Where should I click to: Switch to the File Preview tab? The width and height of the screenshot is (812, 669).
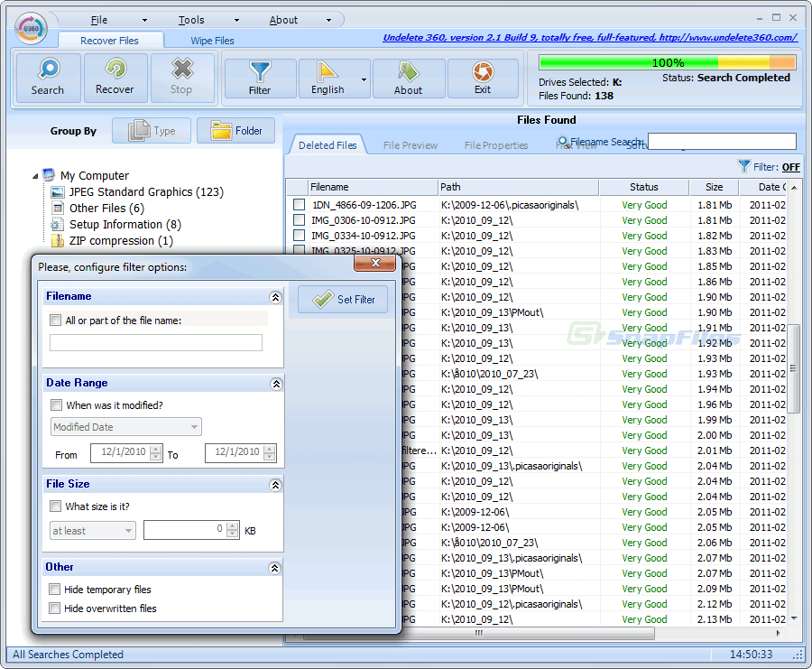[411, 145]
